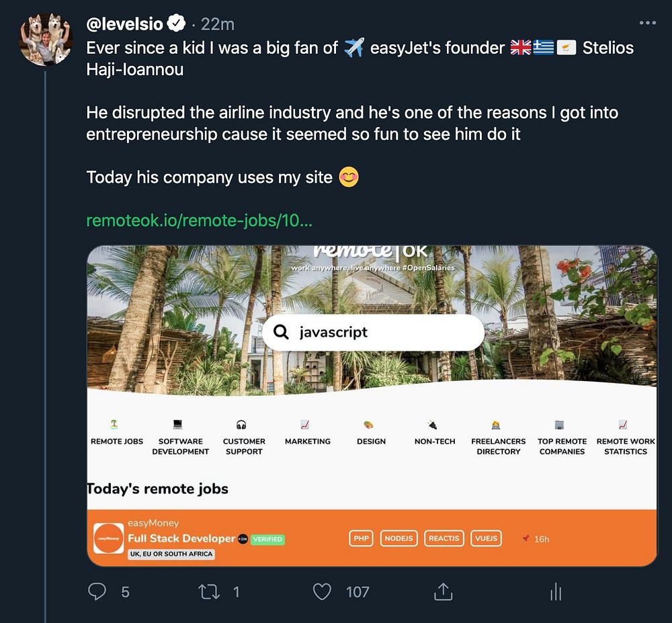
Task: Open the @levelsio profile name
Action: pyautogui.click(x=125, y=24)
